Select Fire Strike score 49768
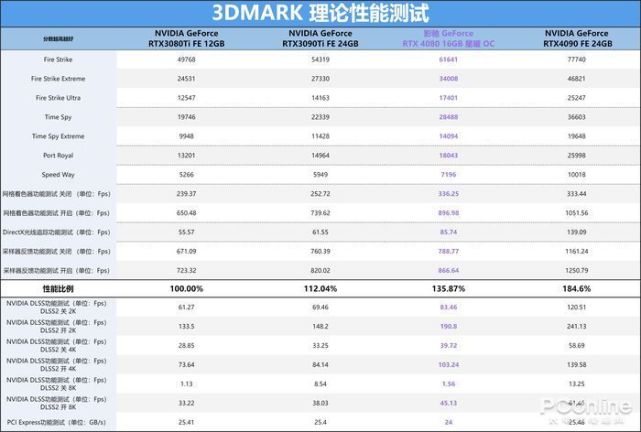The image size is (641, 432). 186,59
